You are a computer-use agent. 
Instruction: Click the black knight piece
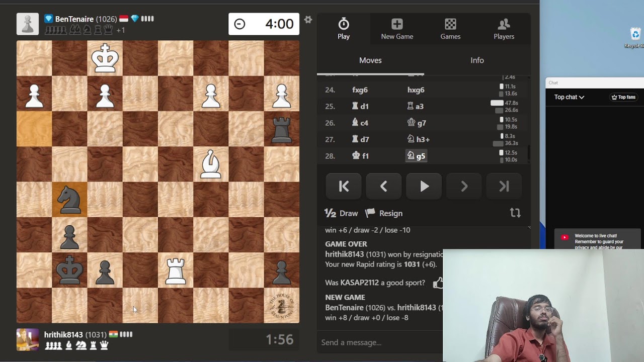pos(69,200)
